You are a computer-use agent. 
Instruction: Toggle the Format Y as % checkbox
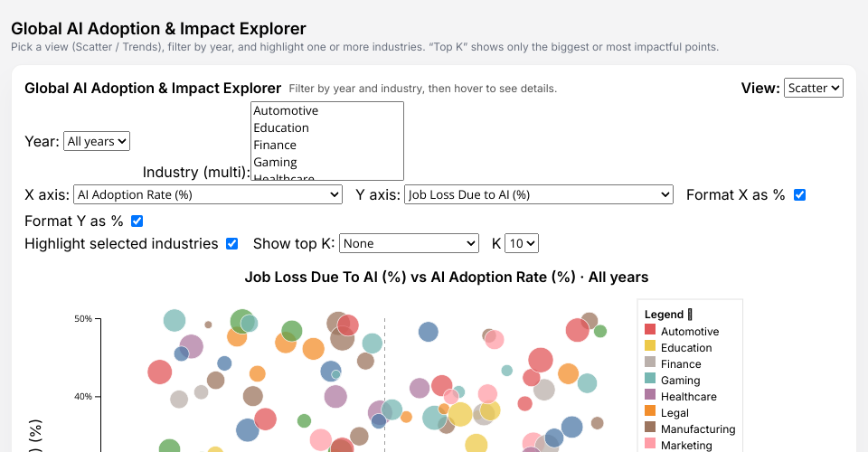(x=137, y=221)
